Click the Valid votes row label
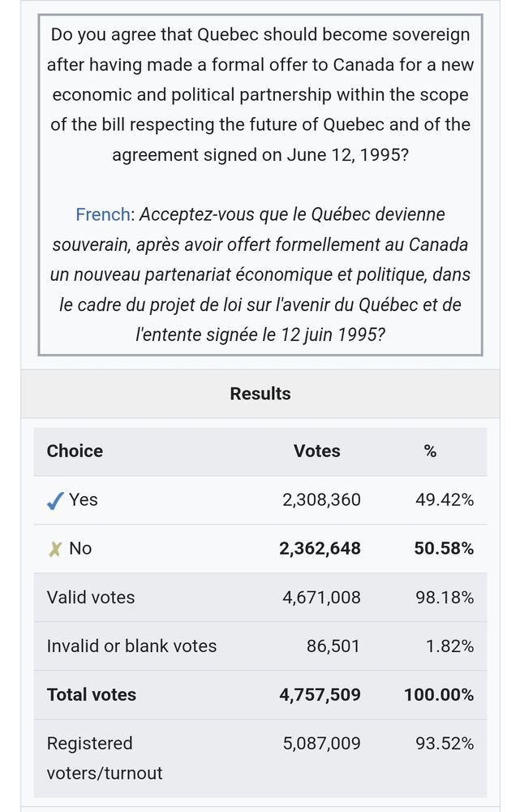The height and width of the screenshot is (812, 520). (x=91, y=597)
